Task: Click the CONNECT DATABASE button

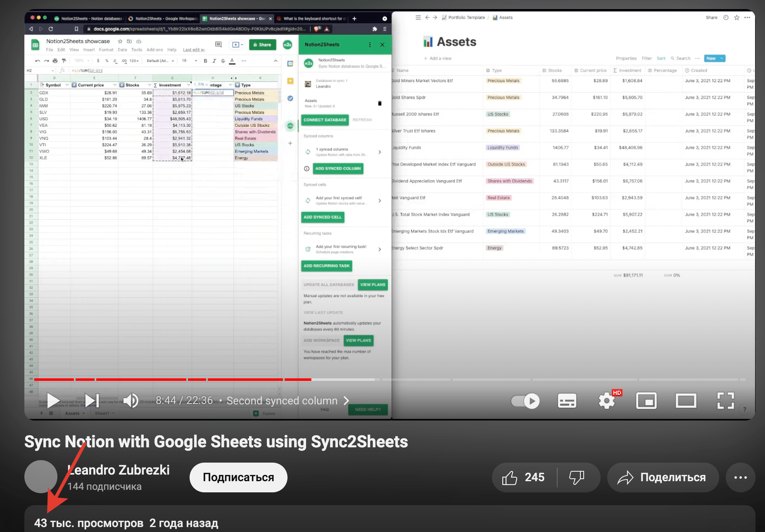Action: tap(325, 120)
